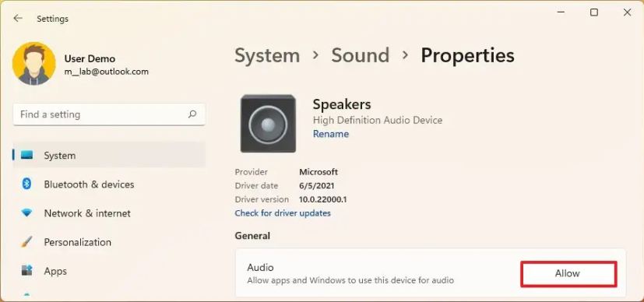Image resolution: width=644 pixels, height=302 pixels.
Task: Click the back arrow icon
Action: pos(18,19)
